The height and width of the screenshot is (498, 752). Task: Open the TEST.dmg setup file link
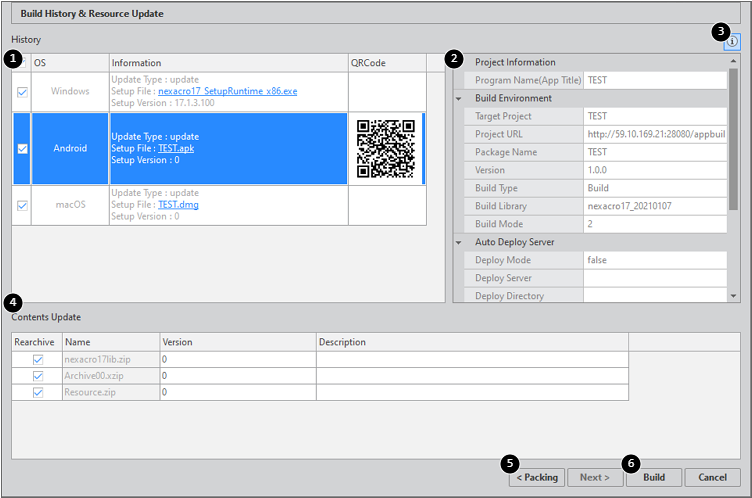tap(178, 204)
